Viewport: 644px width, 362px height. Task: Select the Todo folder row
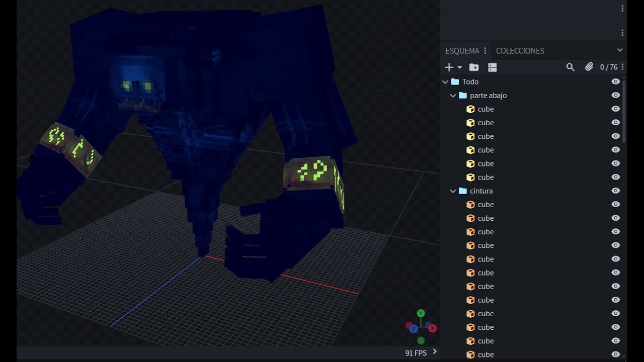532,81
